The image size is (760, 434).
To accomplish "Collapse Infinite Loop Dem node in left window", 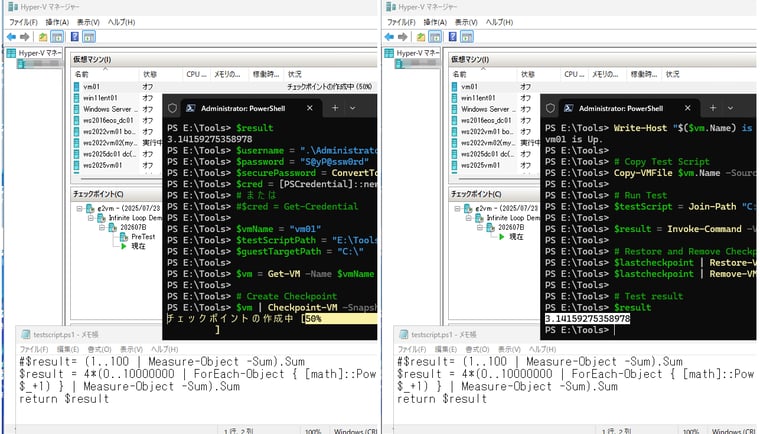I will (91, 218).
